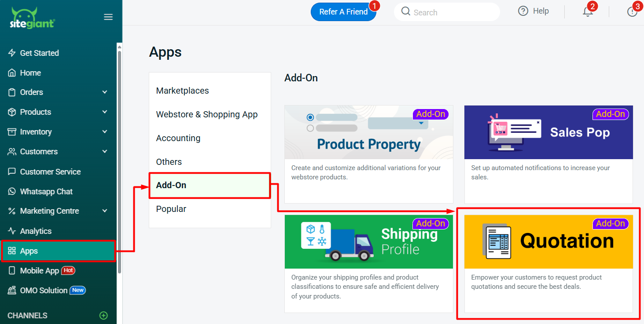Click the Analytics icon
Image resolution: width=644 pixels, height=324 pixels.
click(x=12, y=231)
